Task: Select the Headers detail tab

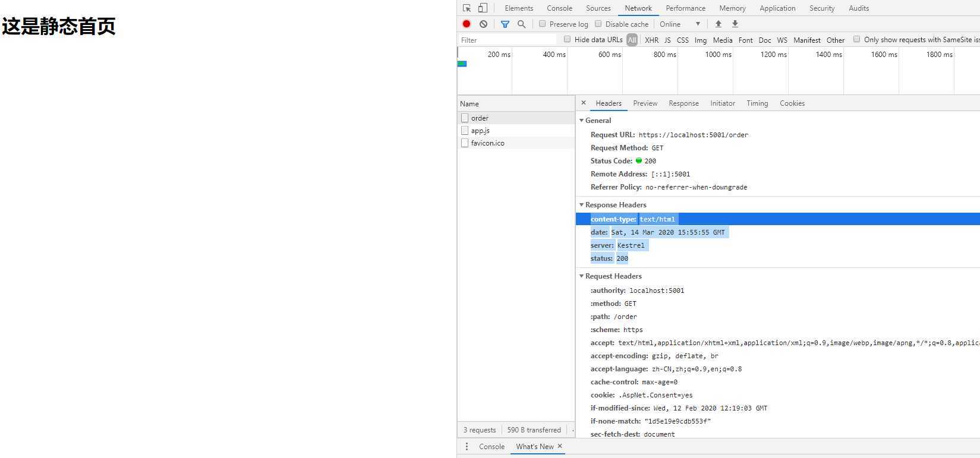Action: 609,103
